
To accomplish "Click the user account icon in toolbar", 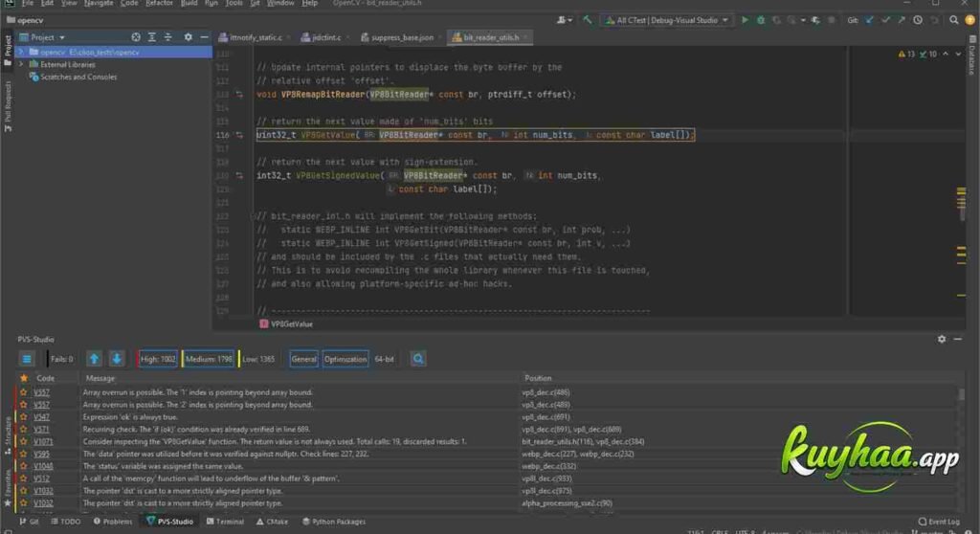I will tap(561, 20).
